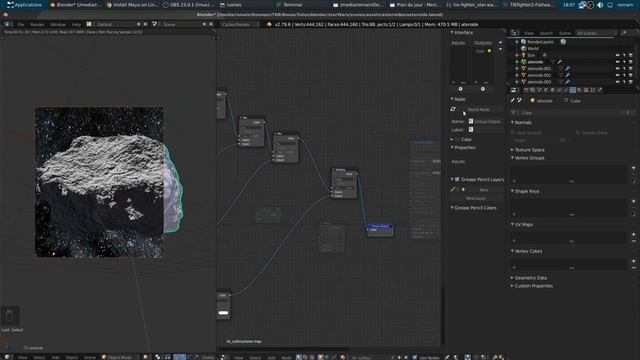Toggle Use Nodes checkbox
640x360 pixels.
(x=415, y=357)
